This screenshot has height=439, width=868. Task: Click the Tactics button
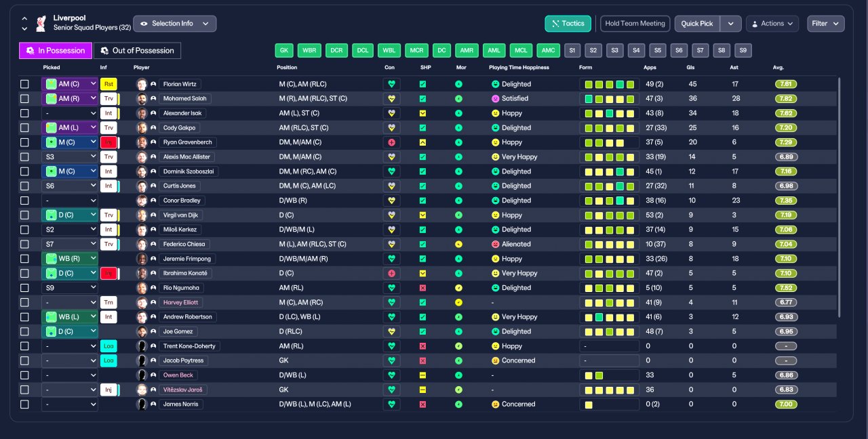pyautogui.click(x=568, y=24)
